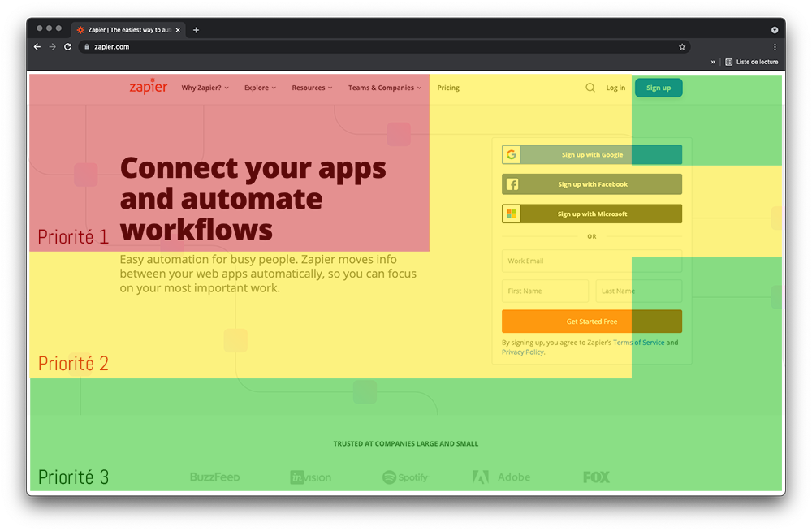Screen dimensions: 812x531
Task: Go back with the browser back arrow
Action: click(x=37, y=46)
